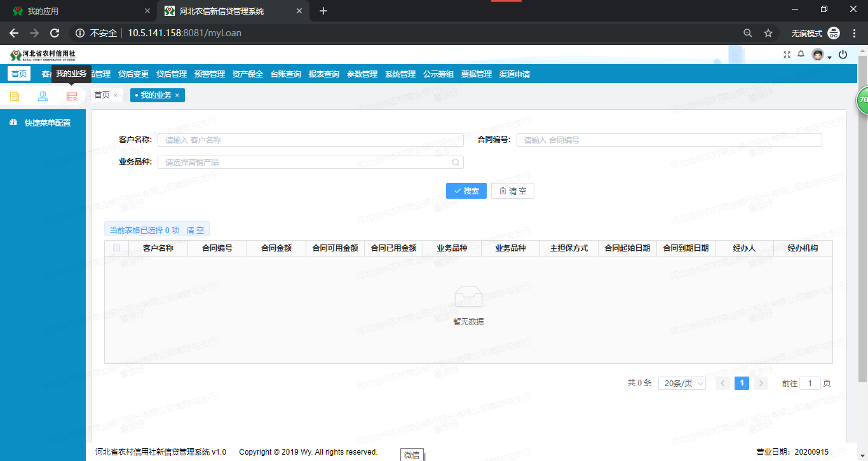Open notifications with the bell icon
Viewport: 868px width, 461px height.
(x=801, y=55)
